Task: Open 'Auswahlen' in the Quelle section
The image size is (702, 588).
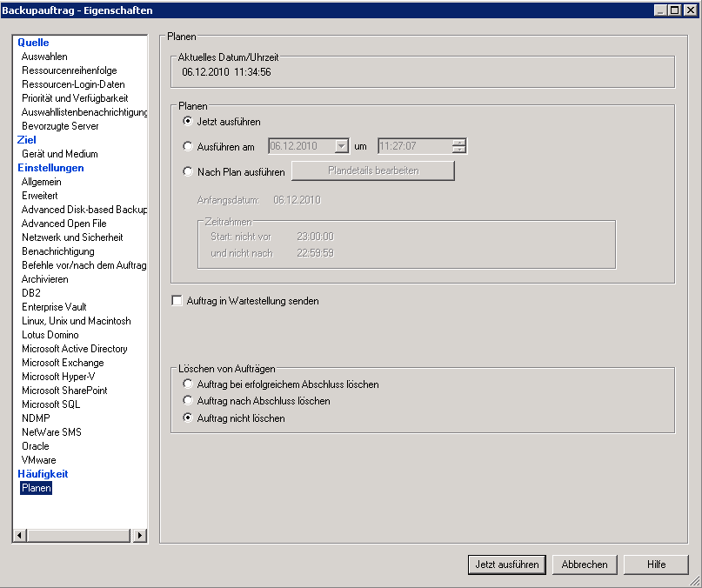Action: (44, 57)
